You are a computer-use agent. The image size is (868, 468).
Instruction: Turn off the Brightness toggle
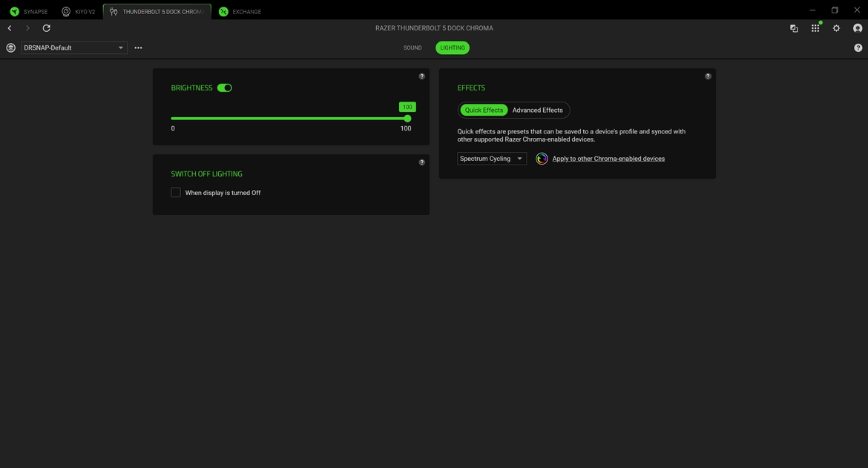pyautogui.click(x=225, y=88)
